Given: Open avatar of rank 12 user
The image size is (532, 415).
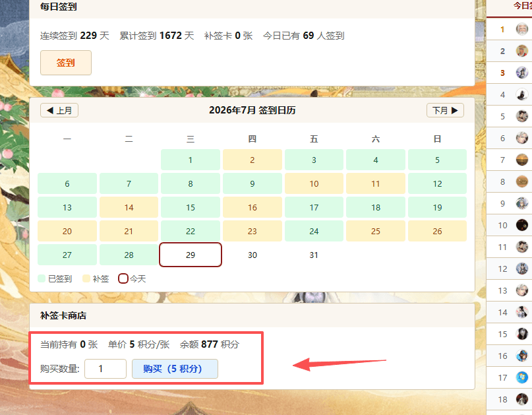Looking at the screenshot, I should [x=522, y=269].
